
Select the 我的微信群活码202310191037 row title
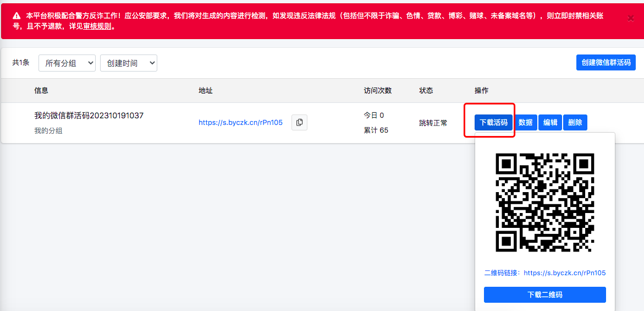point(89,116)
